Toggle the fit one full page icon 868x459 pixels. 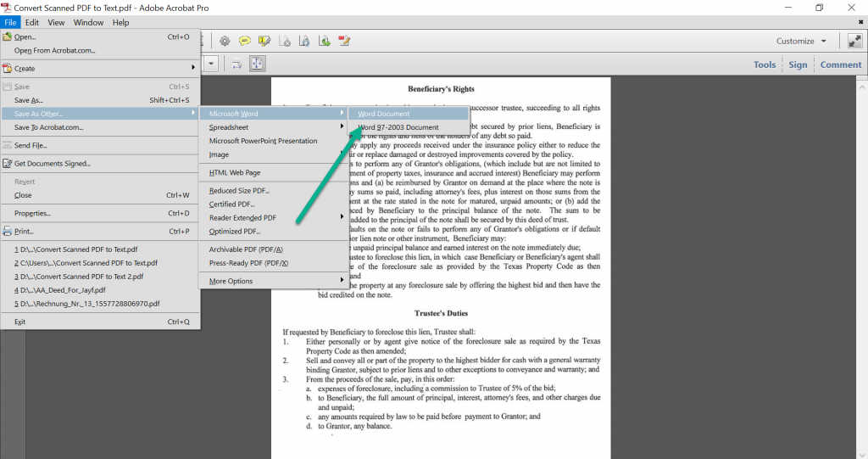click(258, 64)
